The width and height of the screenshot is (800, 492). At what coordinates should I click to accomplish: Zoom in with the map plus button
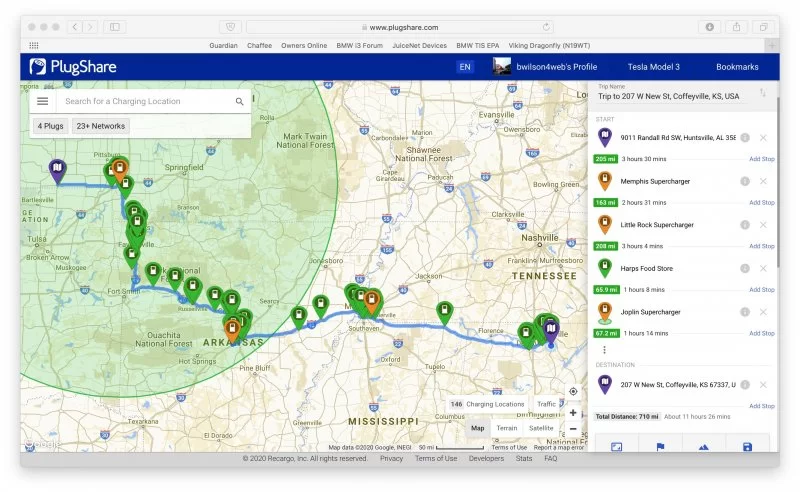point(572,412)
